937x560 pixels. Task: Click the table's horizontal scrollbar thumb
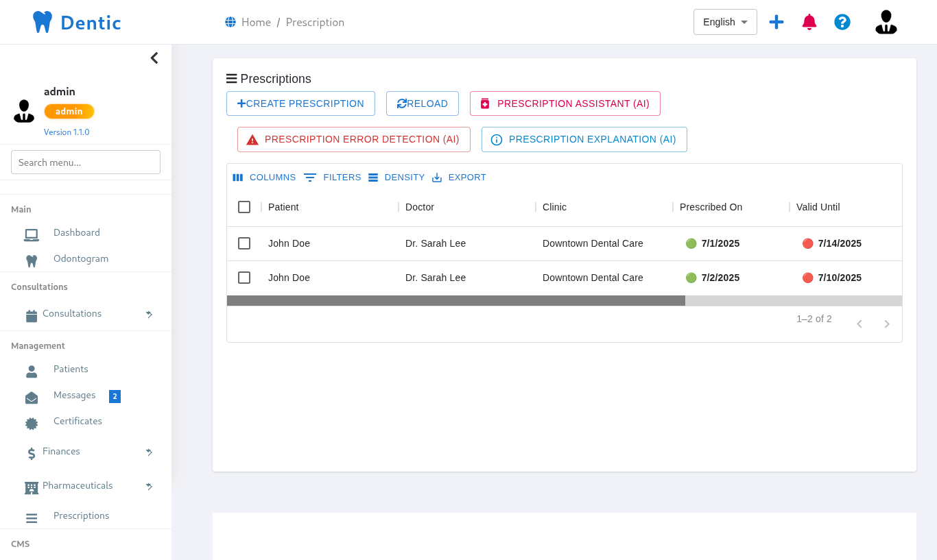pos(455,301)
